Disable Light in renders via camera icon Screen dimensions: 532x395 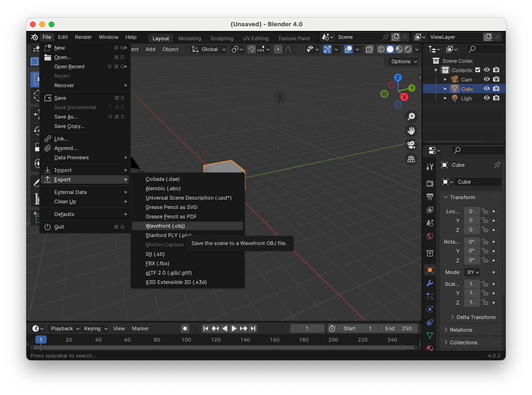point(496,98)
